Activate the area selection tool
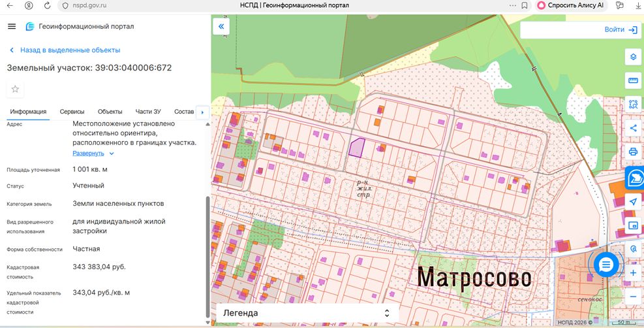Viewport: 644px width, 328px height. pyautogui.click(x=632, y=104)
